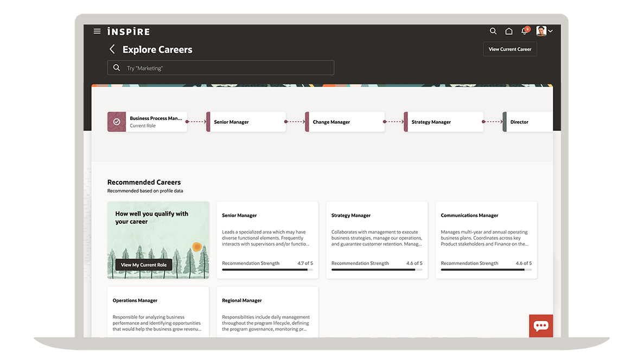Viewport: 644px width, 364px height.
Task: Click the checkmark icon on current role
Action: pos(117,122)
